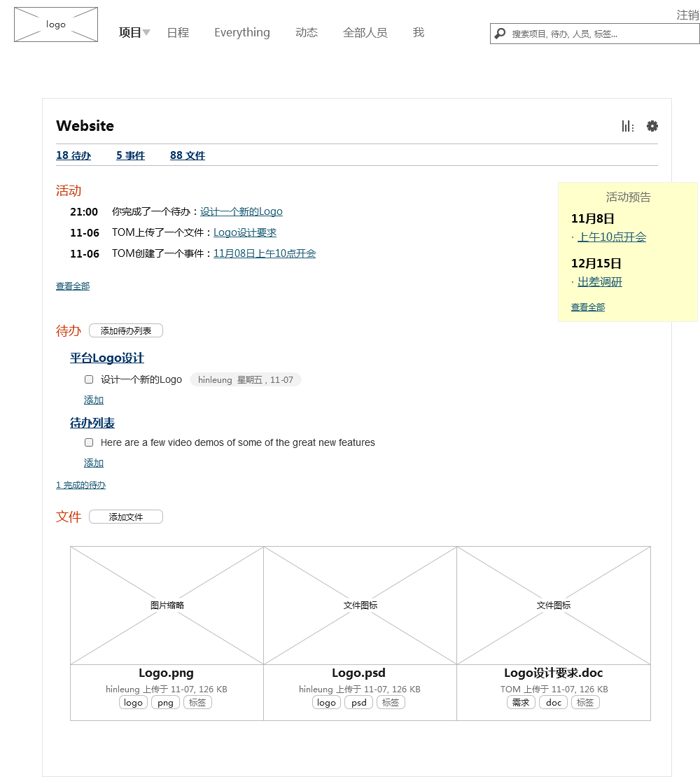Open the 88 文件 tab link
Viewport: 700px width, 777px height.
[x=187, y=155]
